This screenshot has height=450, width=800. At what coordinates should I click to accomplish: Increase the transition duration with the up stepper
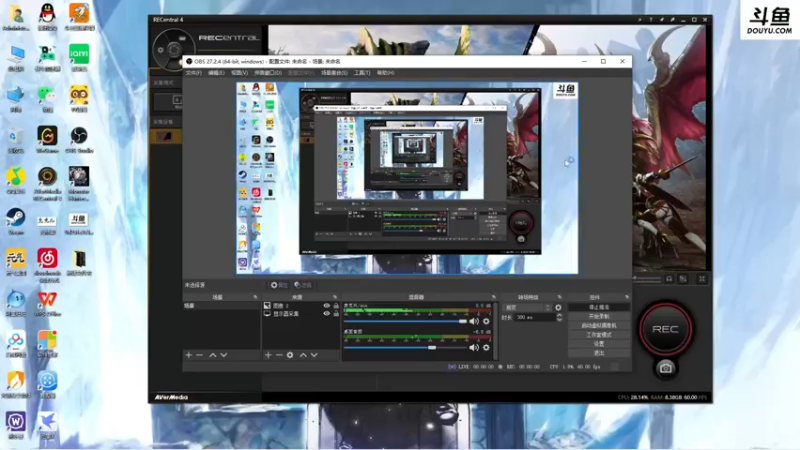(x=559, y=315)
